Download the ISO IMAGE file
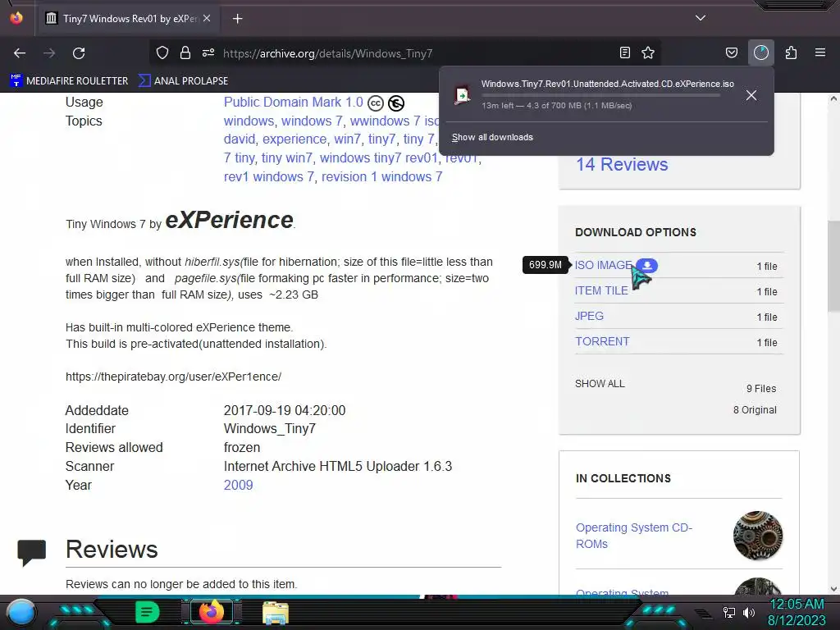This screenshot has height=630, width=840. click(603, 265)
